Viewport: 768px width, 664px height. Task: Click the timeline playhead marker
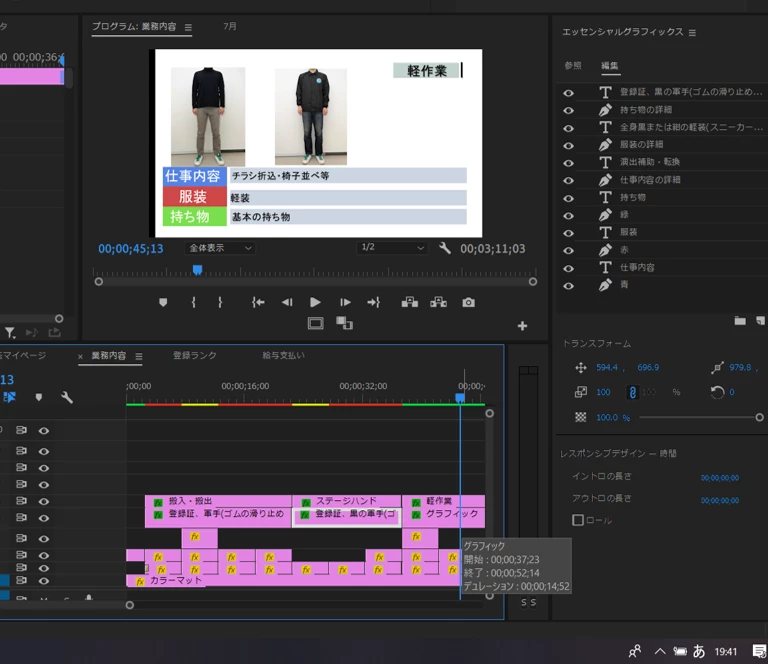point(460,398)
